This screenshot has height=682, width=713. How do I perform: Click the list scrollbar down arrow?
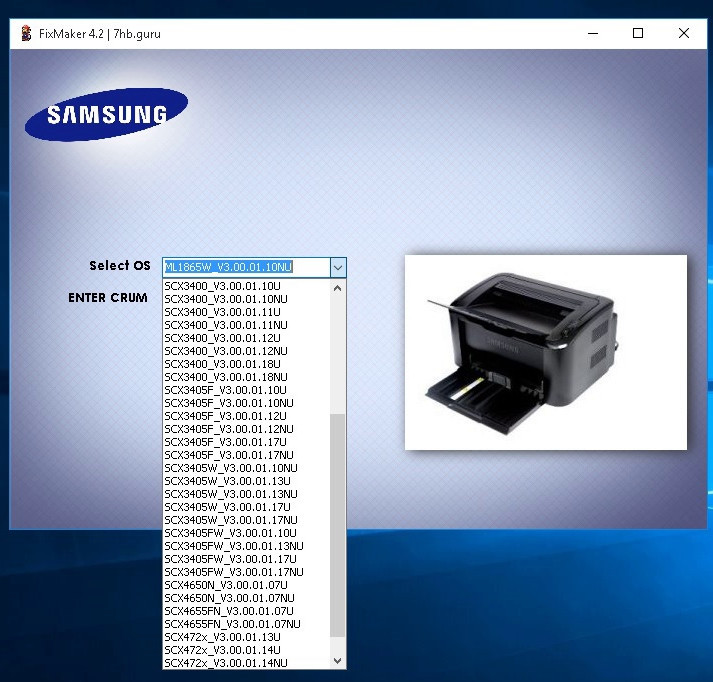click(337, 661)
